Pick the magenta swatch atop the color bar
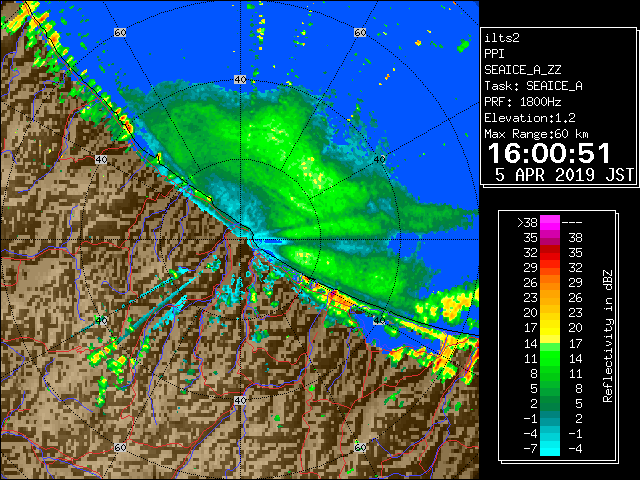 (x=550, y=223)
